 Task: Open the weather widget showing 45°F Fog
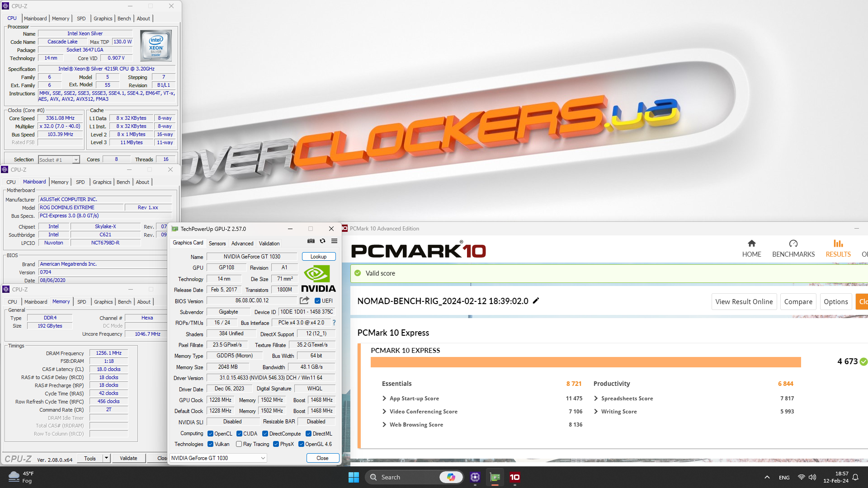coord(21,477)
